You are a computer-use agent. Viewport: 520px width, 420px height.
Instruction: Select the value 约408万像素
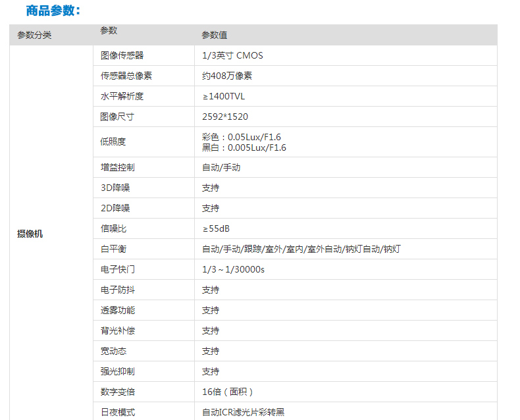pos(227,76)
